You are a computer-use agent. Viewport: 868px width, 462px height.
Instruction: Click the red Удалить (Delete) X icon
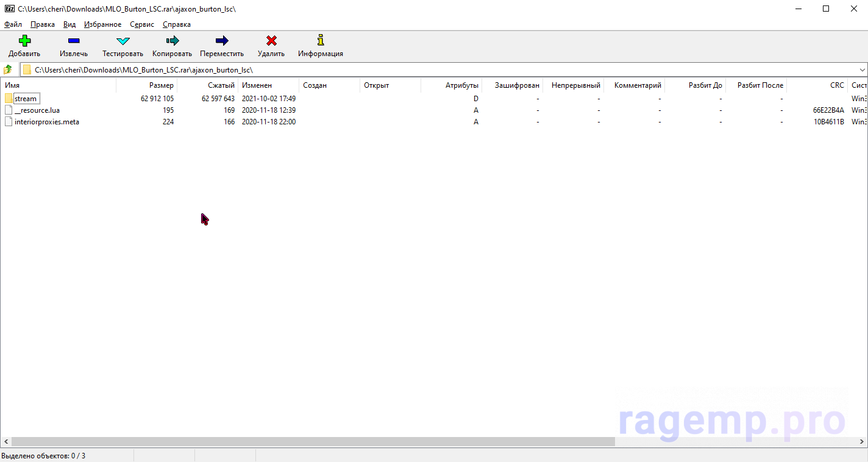point(271,41)
